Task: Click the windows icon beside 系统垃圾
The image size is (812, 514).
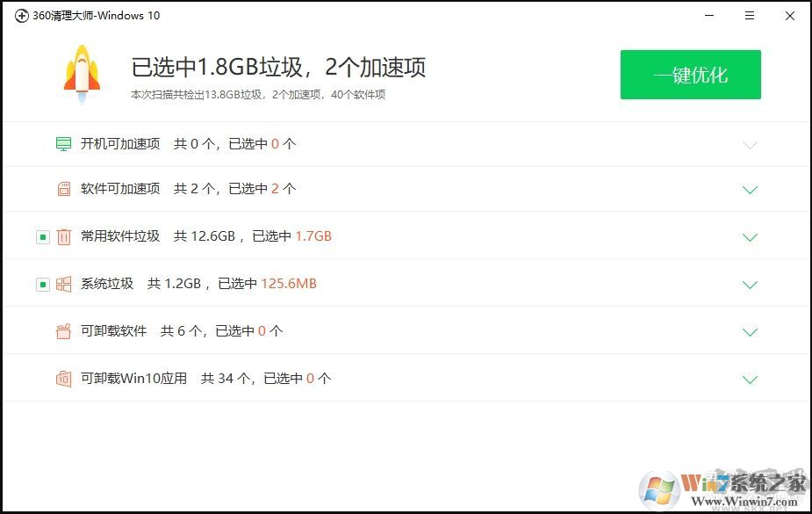Action: point(63,284)
